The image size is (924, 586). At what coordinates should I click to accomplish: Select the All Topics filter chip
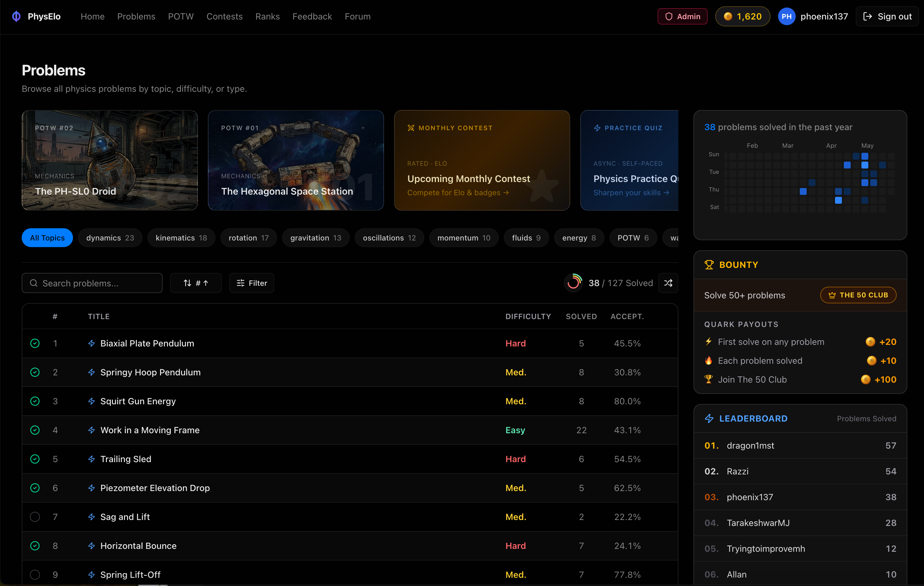[47, 238]
